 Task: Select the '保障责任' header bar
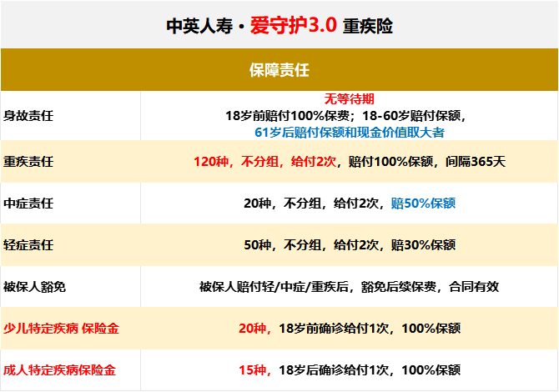point(279,70)
